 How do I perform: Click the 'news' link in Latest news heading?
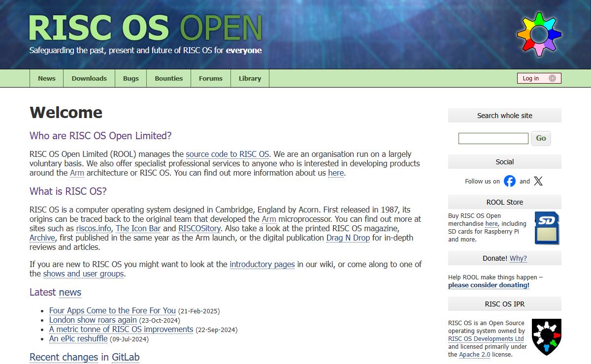point(70,292)
